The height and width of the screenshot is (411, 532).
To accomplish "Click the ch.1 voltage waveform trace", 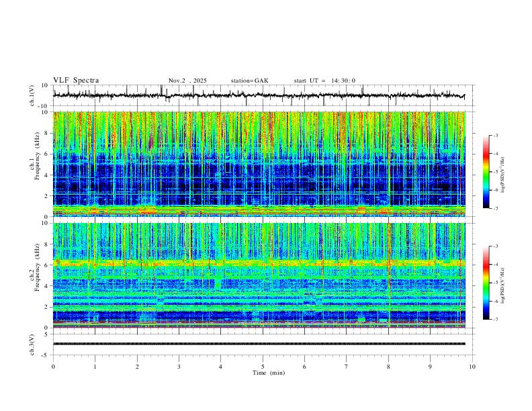I will [x=259, y=95].
